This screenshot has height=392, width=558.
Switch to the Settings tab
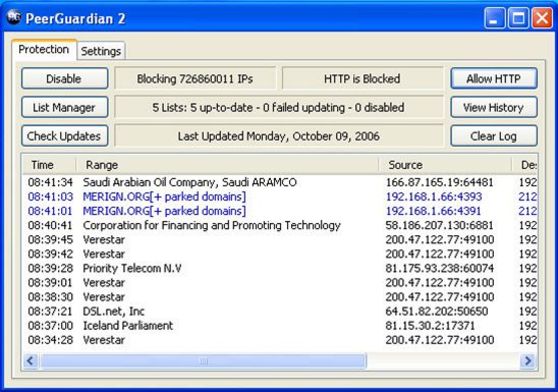(x=101, y=51)
